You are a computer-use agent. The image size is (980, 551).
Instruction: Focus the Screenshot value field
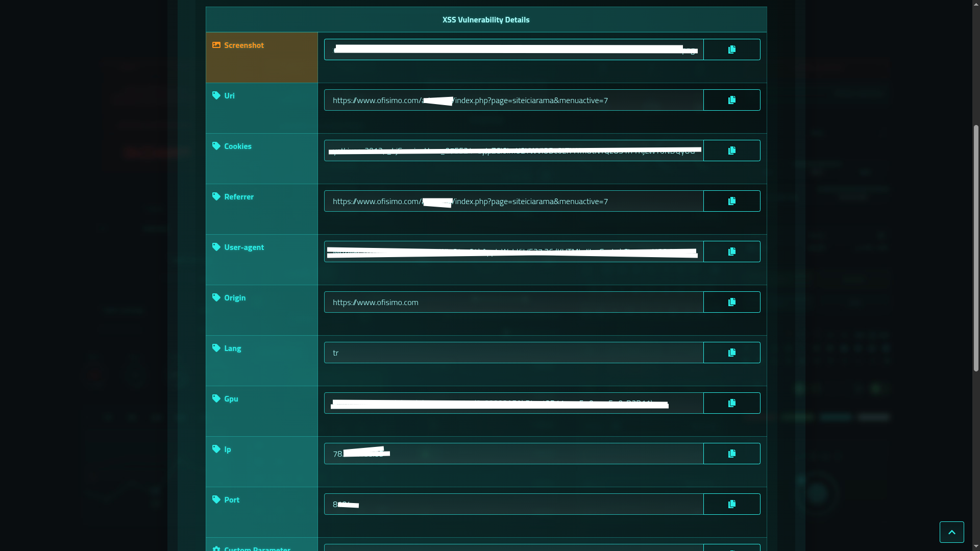coord(513,49)
